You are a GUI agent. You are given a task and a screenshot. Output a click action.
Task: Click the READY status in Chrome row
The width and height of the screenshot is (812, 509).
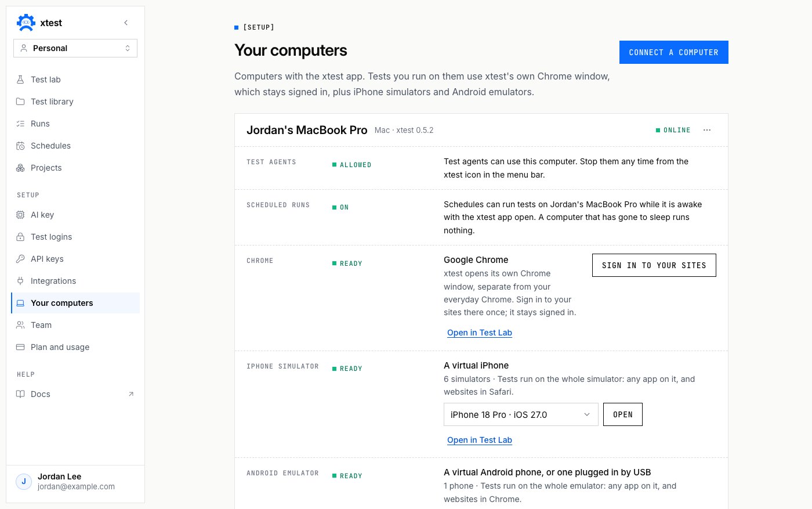click(x=347, y=263)
